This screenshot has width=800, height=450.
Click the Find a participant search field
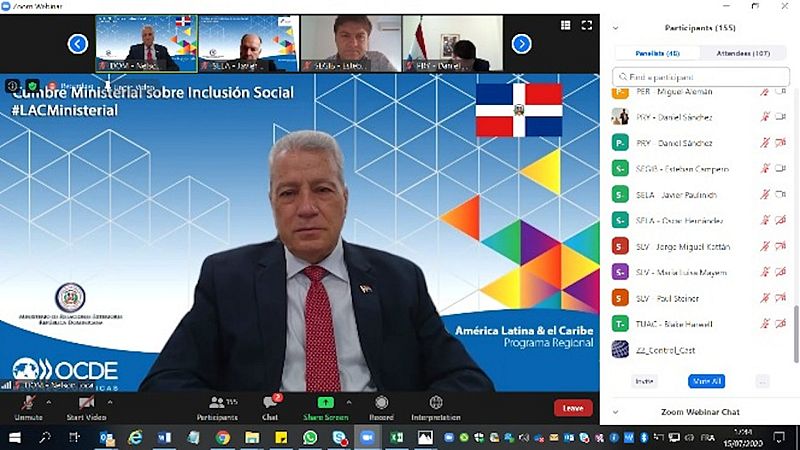[x=701, y=77]
